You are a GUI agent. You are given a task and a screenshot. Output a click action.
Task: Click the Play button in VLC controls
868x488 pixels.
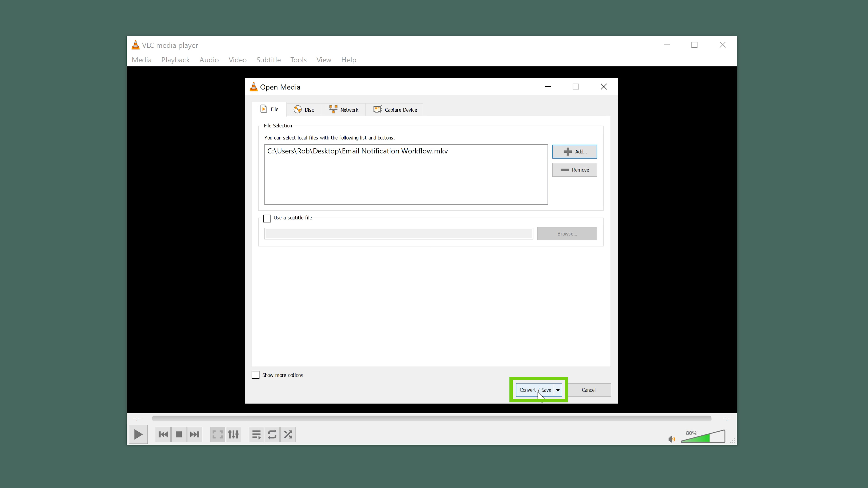[138, 434]
